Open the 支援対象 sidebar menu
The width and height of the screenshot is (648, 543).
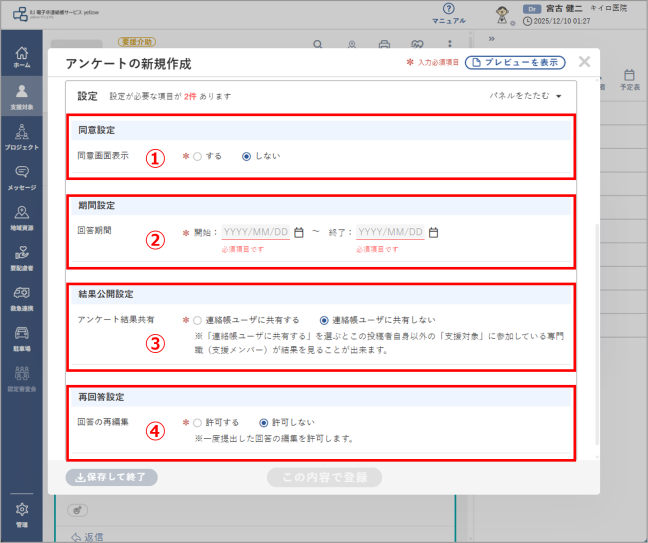tap(21, 97)
